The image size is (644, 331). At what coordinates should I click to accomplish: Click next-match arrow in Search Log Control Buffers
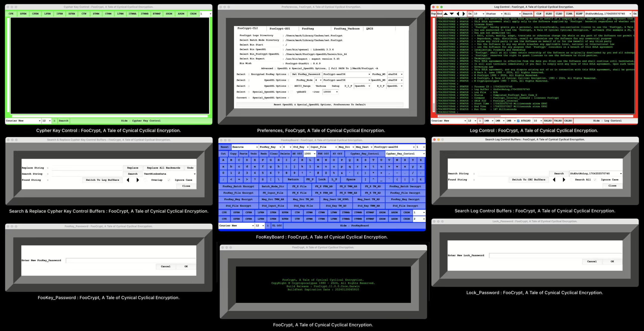tap(564, 180)
